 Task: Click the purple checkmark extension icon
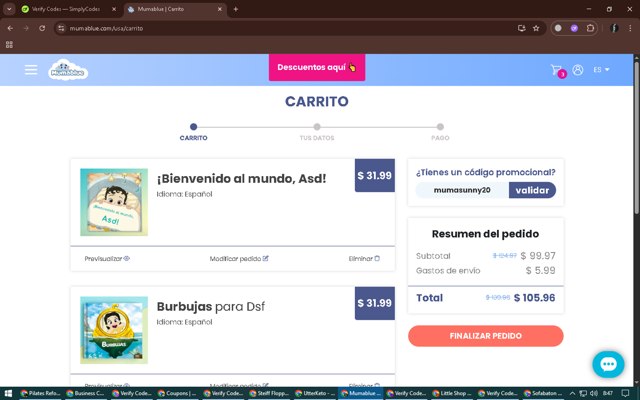pyautogui.click(x=574, y=28)
